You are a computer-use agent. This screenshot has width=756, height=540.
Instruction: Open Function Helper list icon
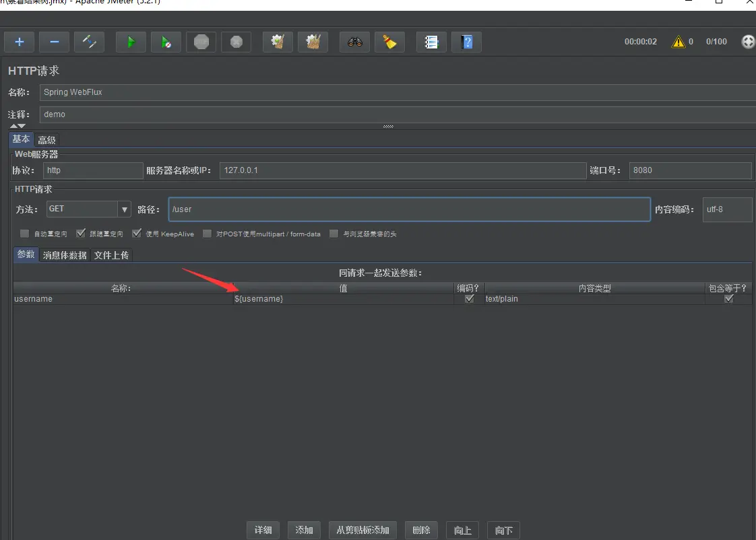(x=431, y=42)
